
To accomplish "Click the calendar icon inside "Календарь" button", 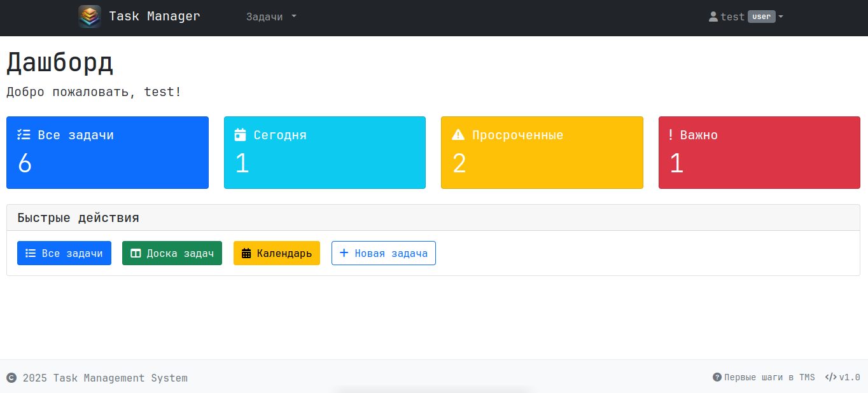I will pyautogui.click(x=247, y=253).
